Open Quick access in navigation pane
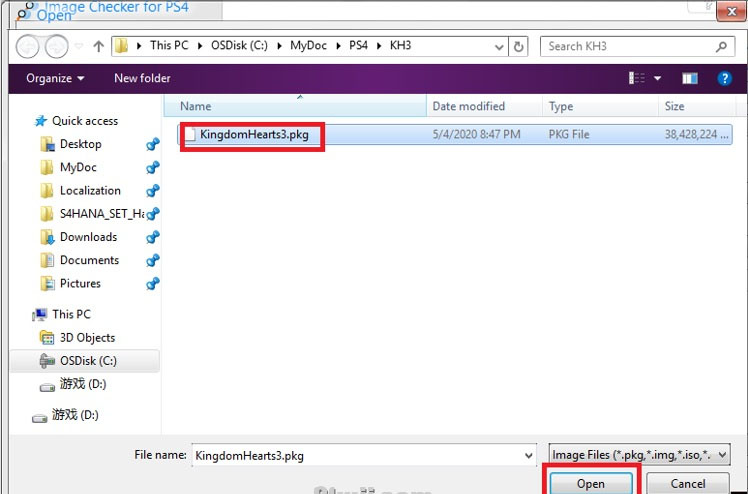 click(x=85, y=121)
